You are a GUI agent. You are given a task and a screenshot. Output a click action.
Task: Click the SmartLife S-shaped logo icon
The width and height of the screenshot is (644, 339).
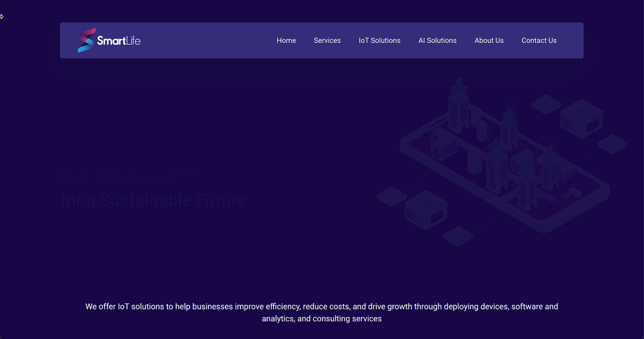pyautogui.click(x=86, y=40)
